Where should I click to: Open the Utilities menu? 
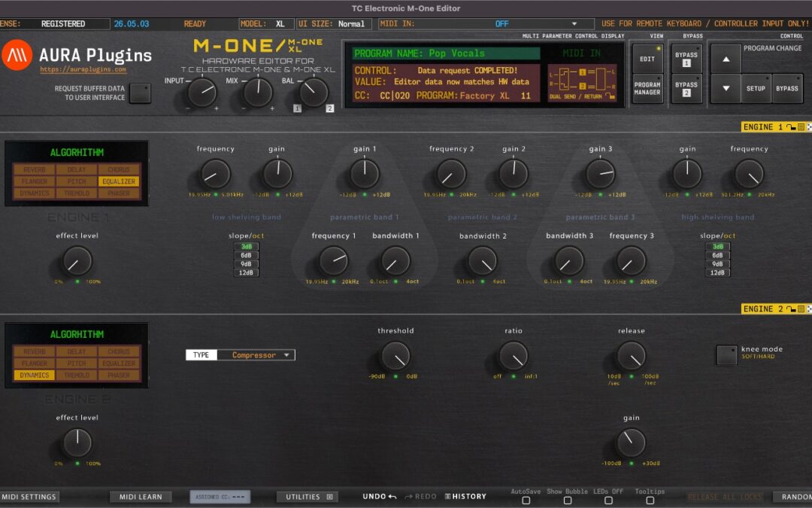(308, 497)
